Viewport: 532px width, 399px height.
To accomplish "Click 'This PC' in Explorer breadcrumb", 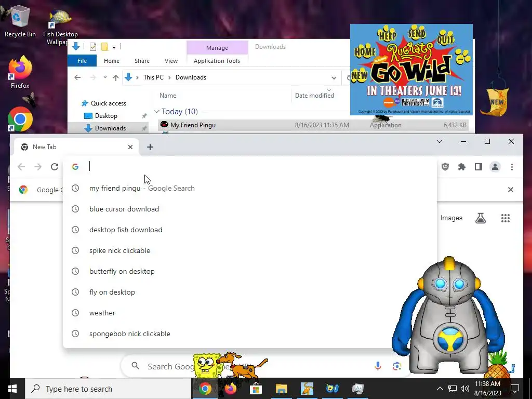I will point(153,77).
